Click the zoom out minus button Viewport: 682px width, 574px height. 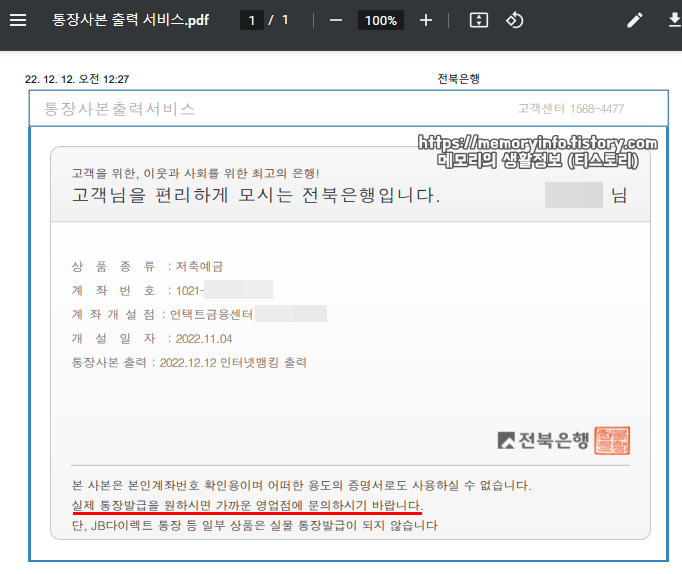335,20
